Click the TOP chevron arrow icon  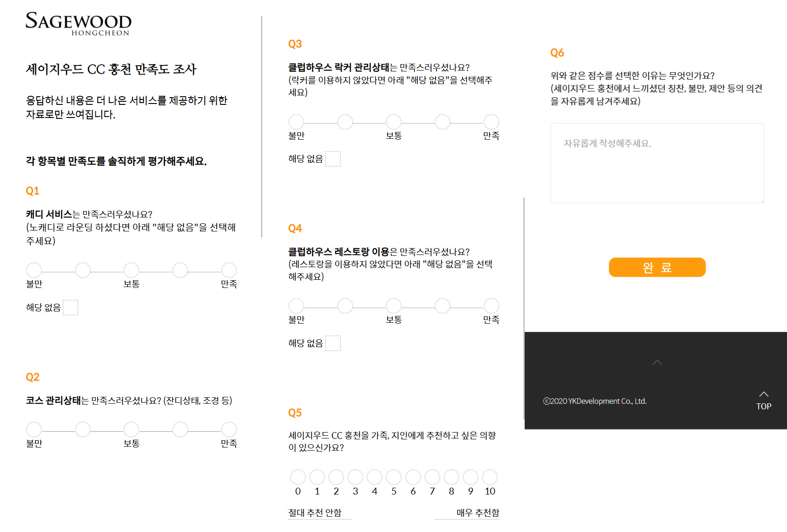click(x=763, y=394)
